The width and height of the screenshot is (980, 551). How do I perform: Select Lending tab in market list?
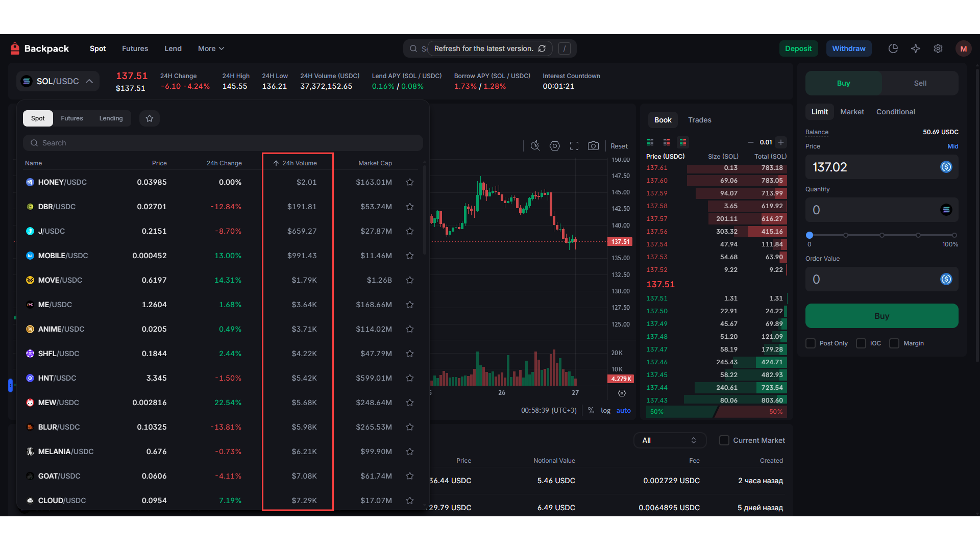coord(111,118)
